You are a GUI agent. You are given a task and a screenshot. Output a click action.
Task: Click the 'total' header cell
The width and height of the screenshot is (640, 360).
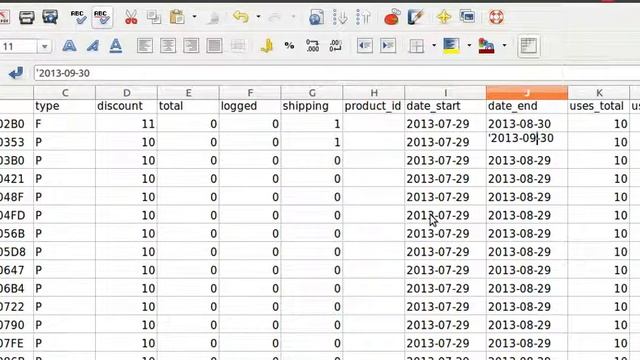[x=188, y=106]
